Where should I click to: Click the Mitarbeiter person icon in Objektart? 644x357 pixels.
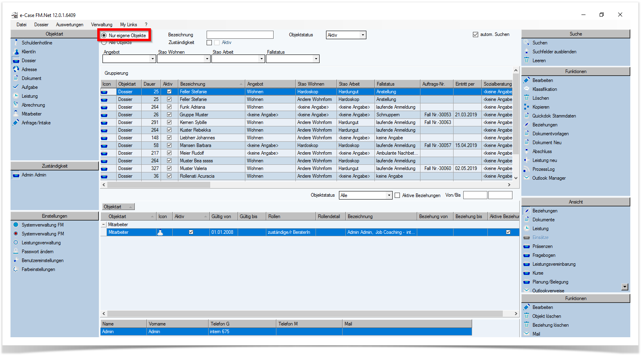point(16,113)
